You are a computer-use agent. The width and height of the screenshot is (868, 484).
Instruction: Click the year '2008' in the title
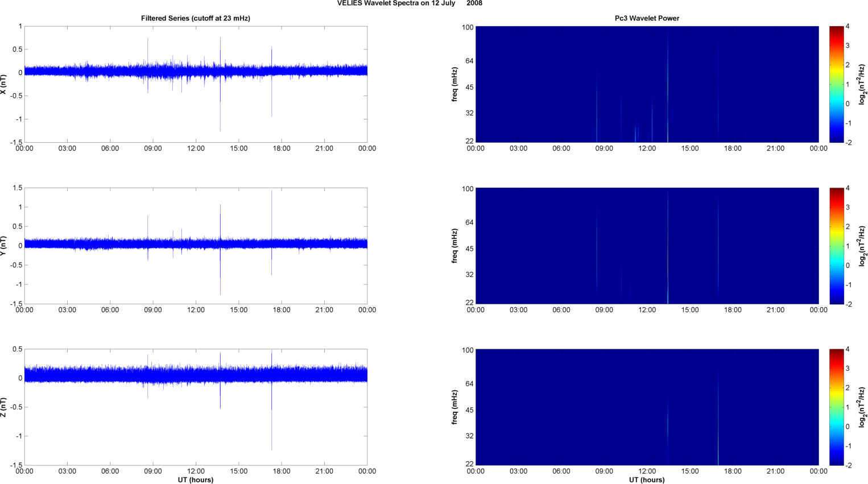[x=474, y=3]
